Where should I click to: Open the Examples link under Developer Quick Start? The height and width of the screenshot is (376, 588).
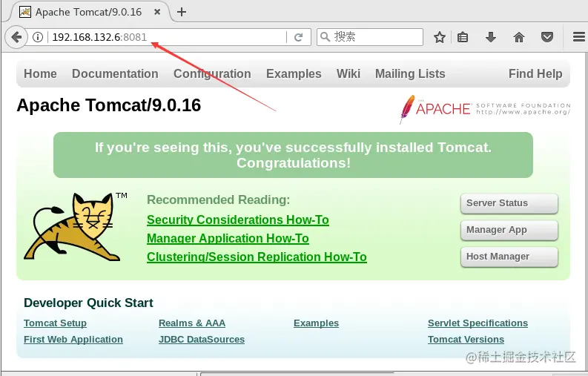[x=316, y=323]
